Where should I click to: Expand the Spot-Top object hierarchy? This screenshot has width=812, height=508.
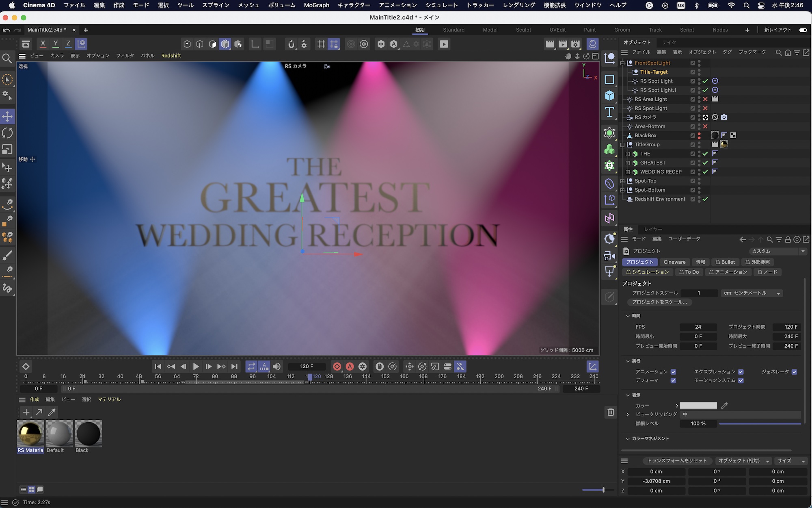click(x=622, y=181)
